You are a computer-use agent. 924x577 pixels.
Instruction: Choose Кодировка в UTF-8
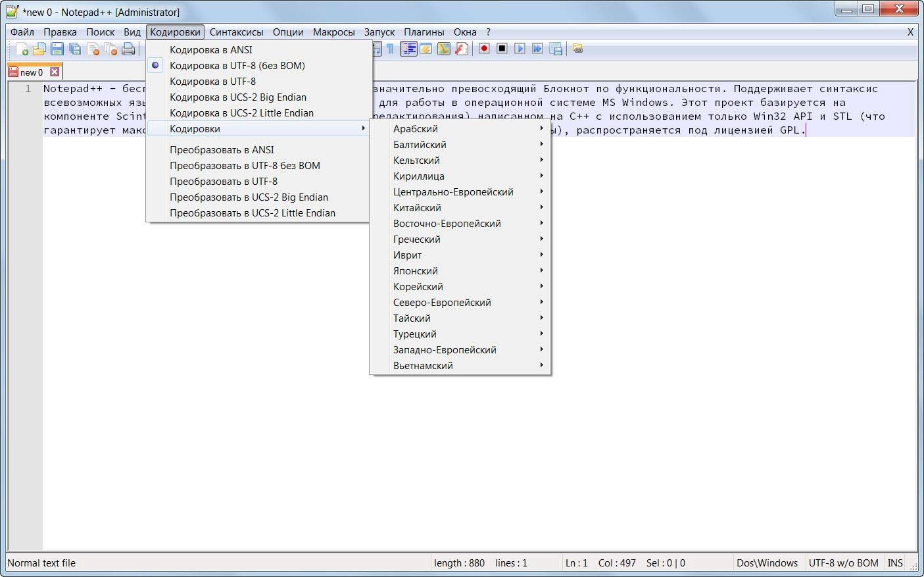point(259,81)
